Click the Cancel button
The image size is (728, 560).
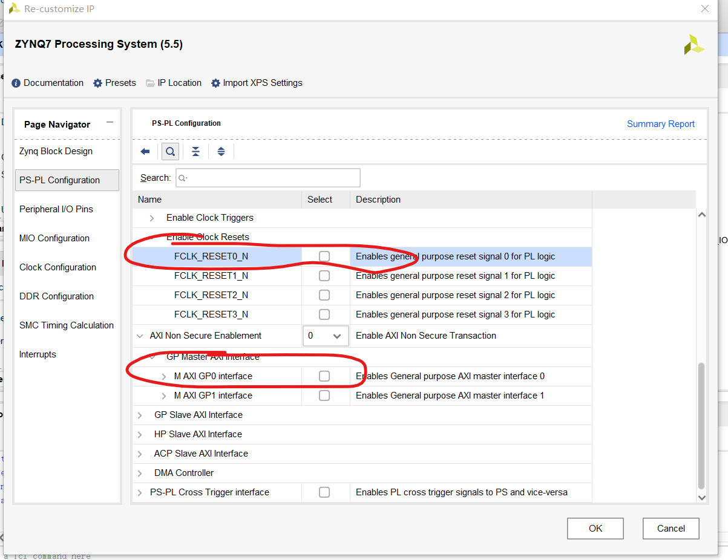671,529
